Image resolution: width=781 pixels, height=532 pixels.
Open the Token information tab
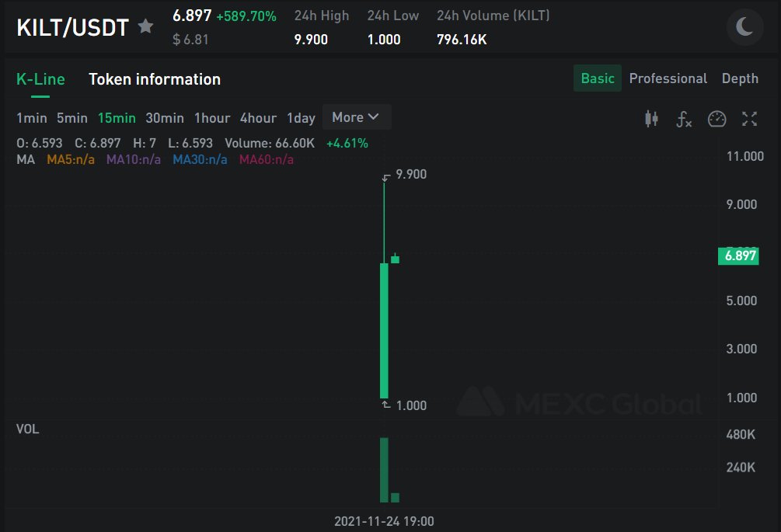click(x=155, y=79)
